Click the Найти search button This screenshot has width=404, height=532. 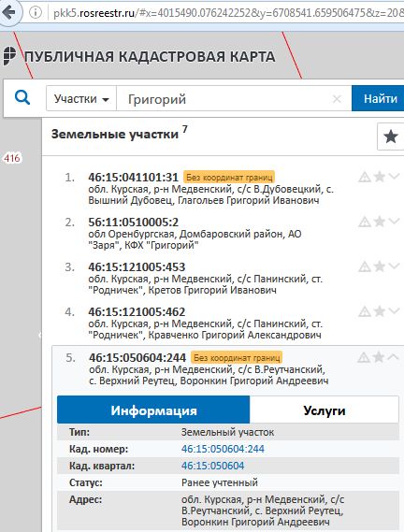click(379, 98)
